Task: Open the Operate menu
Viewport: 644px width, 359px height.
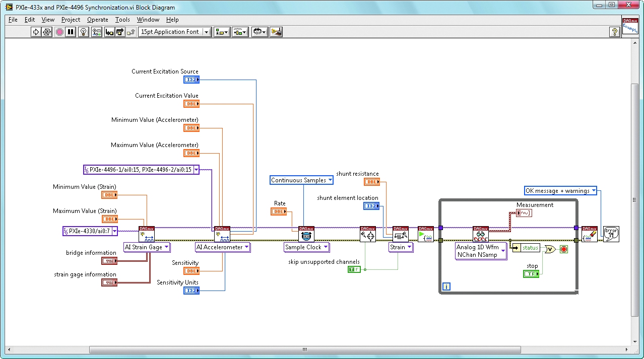Action: coord(97,20)
